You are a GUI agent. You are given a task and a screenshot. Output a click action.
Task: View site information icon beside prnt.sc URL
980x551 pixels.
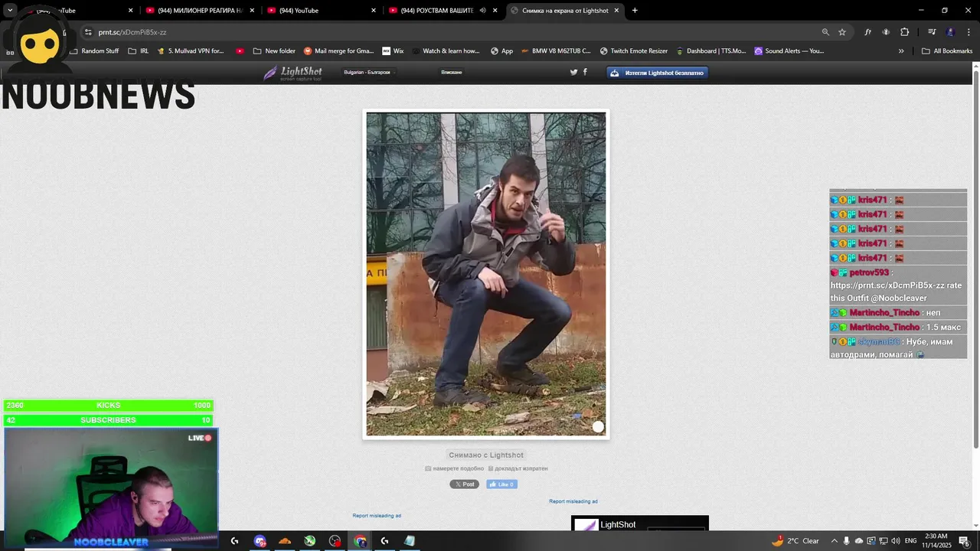click(x=88, y=32)
